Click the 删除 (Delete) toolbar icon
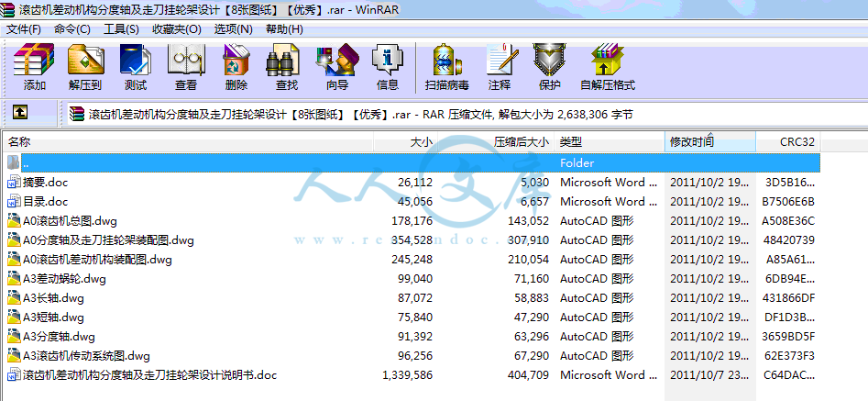 point(236,61)
